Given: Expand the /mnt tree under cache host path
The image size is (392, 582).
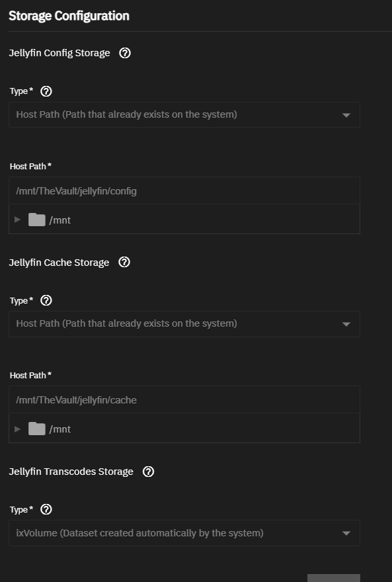Looking at the screenshot, I should tap(17, 429).
